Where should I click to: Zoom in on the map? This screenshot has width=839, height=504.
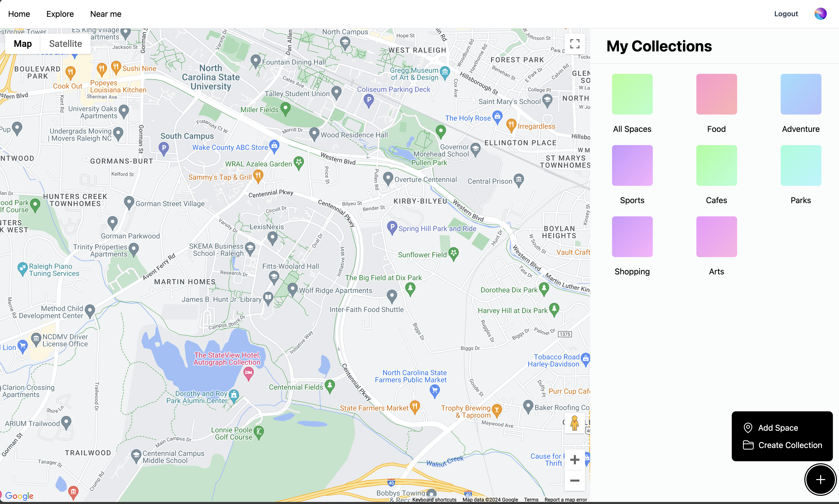[575, 460]
